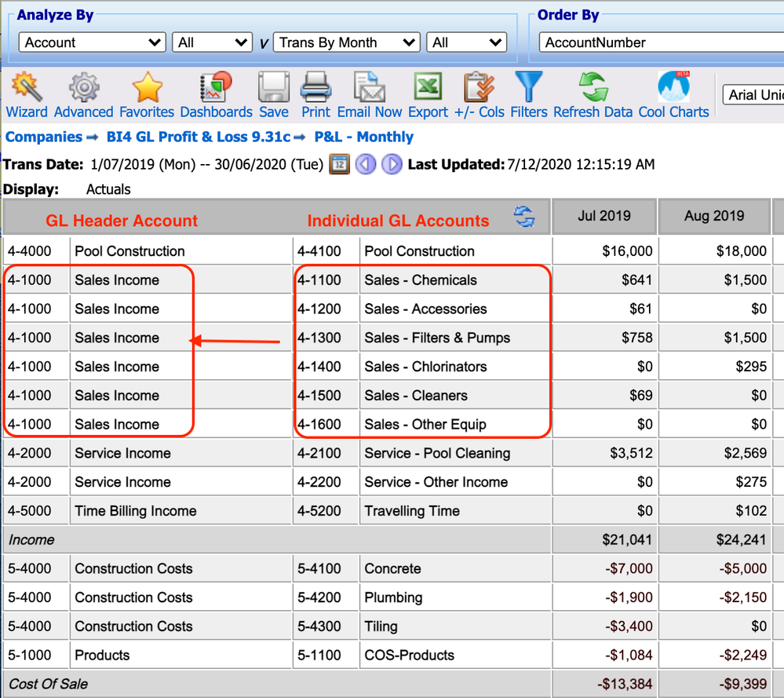This screenshot has width=784, height=698.
Task: Go to Companies breadcrumb link
Action: [43, 137]
